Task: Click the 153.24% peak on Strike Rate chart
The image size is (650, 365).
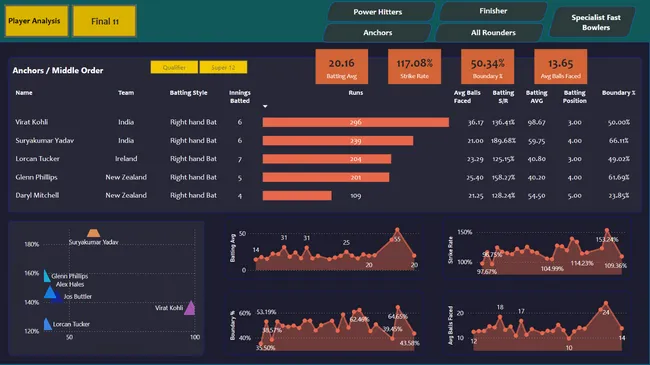Action: click(607, 230)
